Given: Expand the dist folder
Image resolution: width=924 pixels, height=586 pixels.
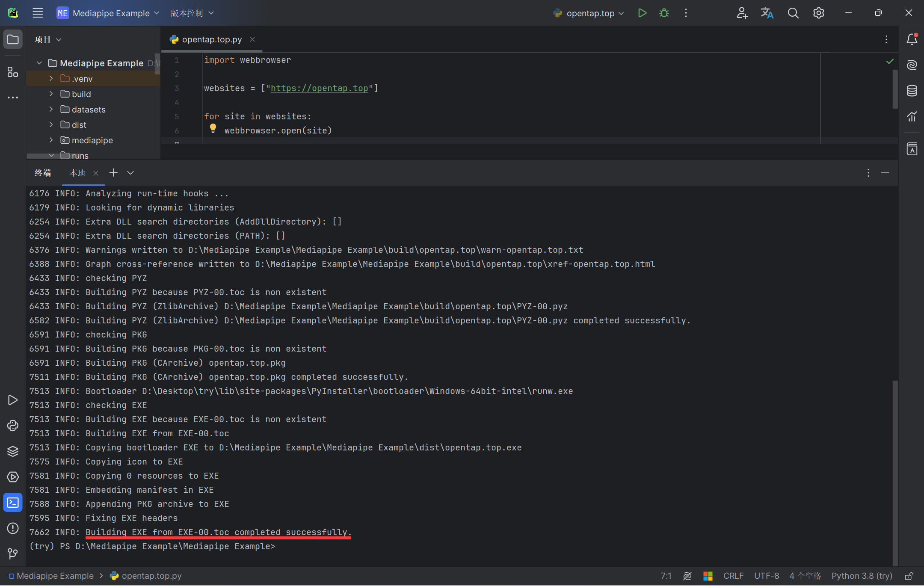Looking at the screenshot, I should point(51,124).
